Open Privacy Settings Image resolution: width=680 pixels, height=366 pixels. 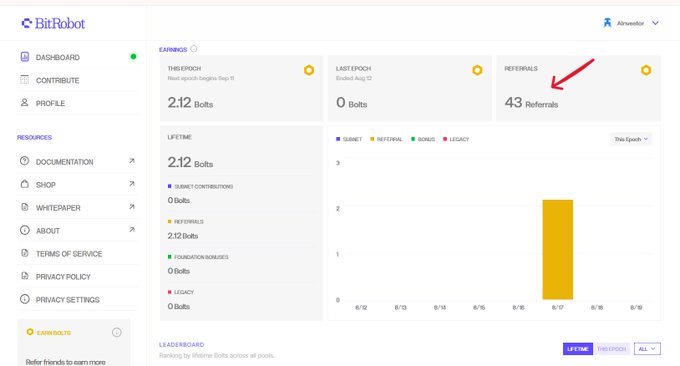pyautogui.click(x=68, y=300)
